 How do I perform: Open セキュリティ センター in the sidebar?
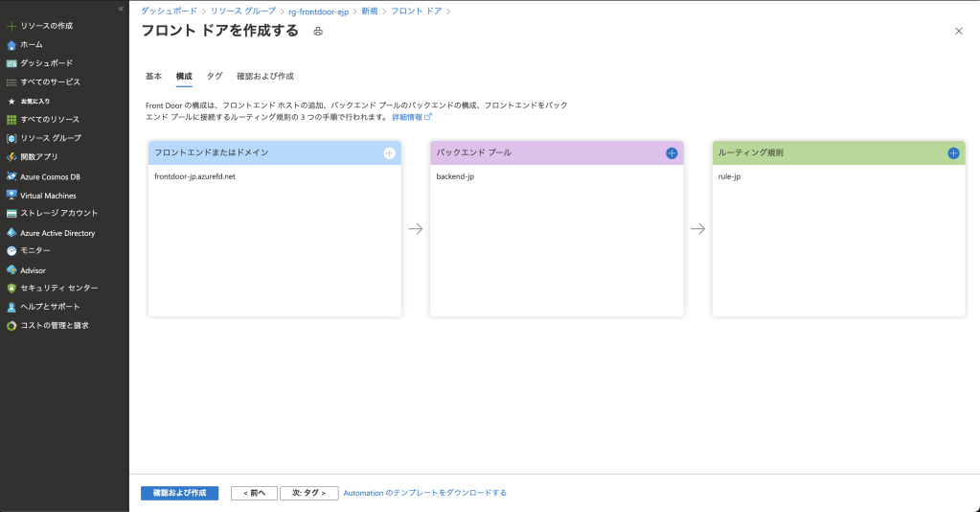click(58, 288)
